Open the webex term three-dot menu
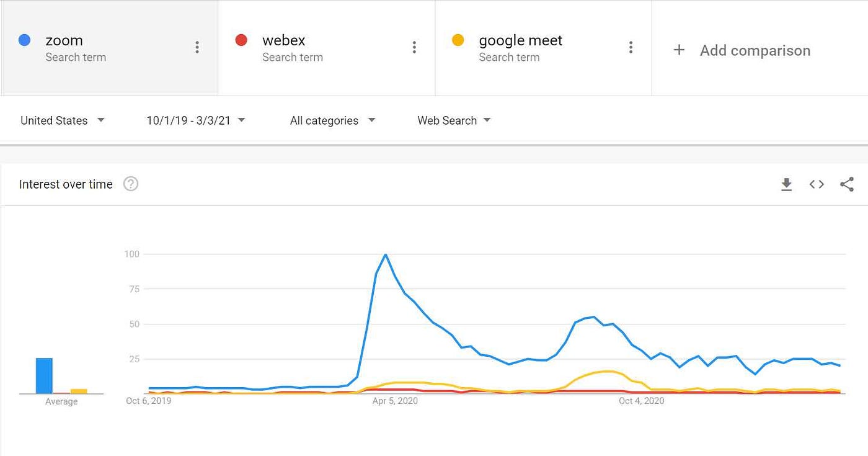This screenshot has height=456, width=868. 414,47
